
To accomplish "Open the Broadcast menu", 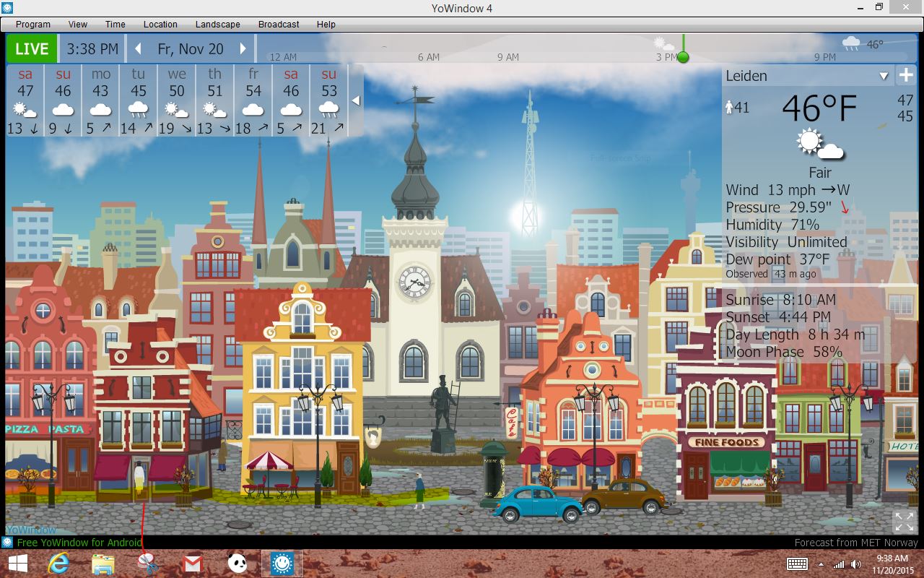I will tap(279, 24).
